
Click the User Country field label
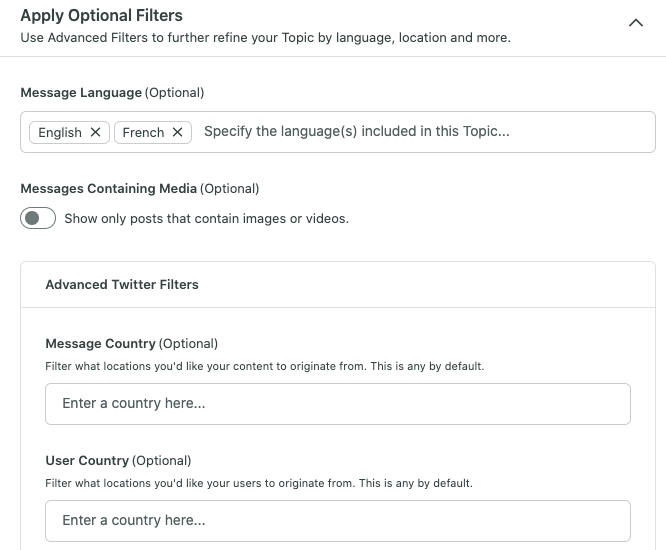point(87,460)
